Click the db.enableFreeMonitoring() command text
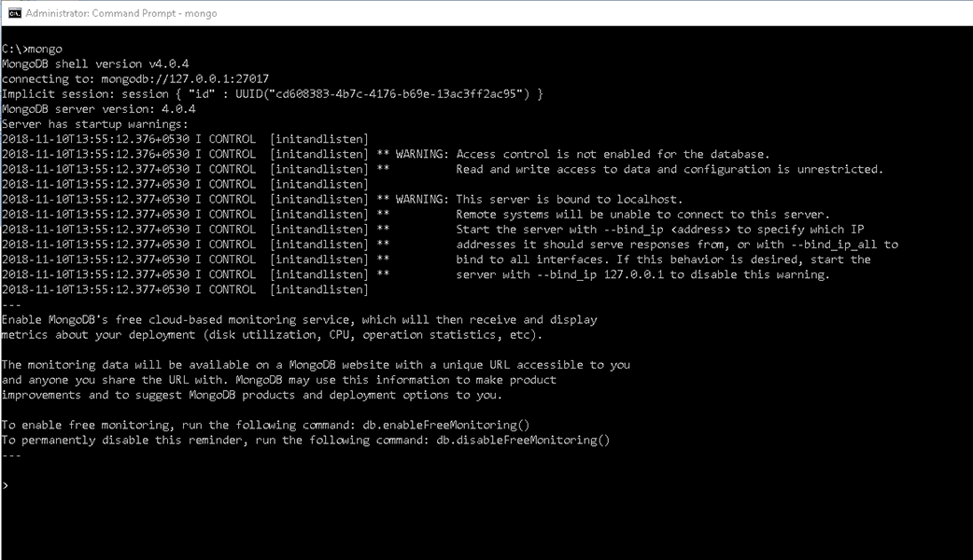 [x=446, y=425]
